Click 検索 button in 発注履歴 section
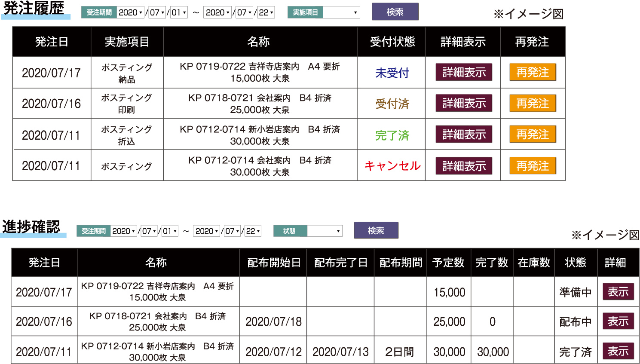This screenshot has width=640, height=364. [395, 12]
